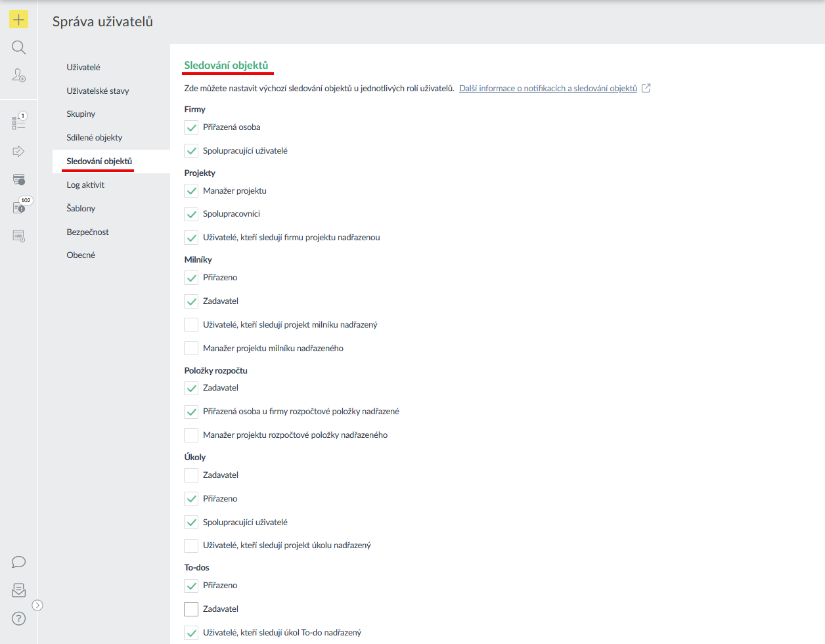
Task: Toggle Spolupracovníci checkbox under Projekty
Action: point(191,214)
